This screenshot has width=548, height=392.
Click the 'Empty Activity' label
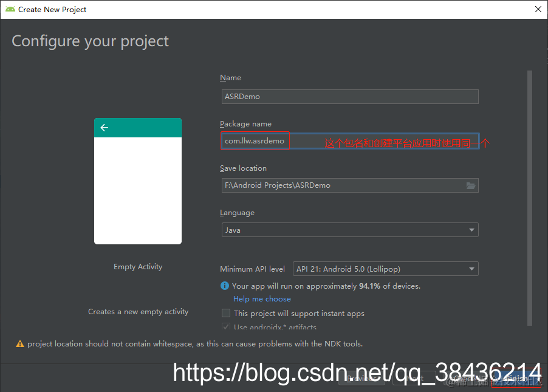138,266
